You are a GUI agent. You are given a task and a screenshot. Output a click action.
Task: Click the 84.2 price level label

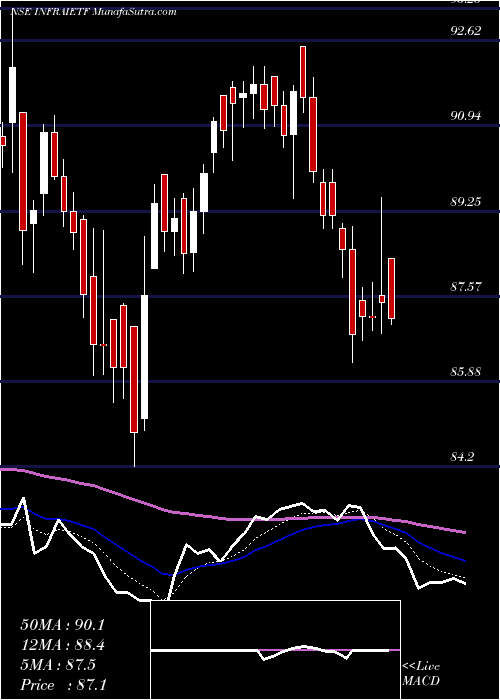[x=463, y=457]
